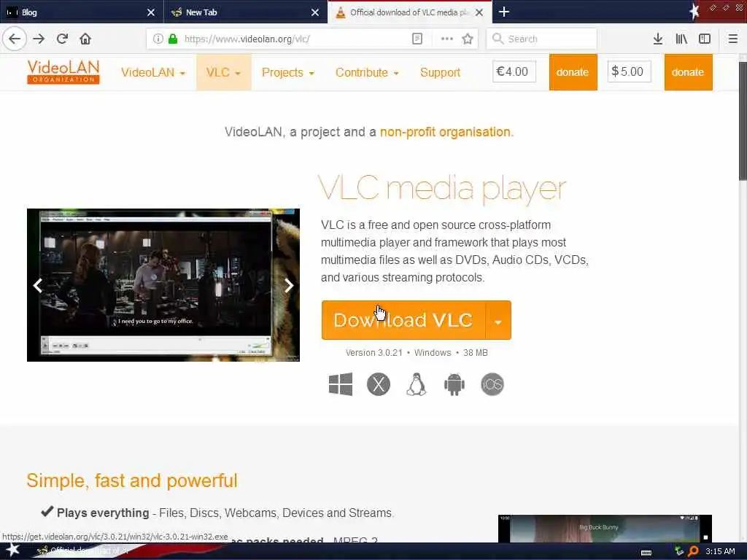Expand the Projects navigation dropdown
The width and height of the screenshot is (747, 560).
pyautogui.click(x=287, y=72)
